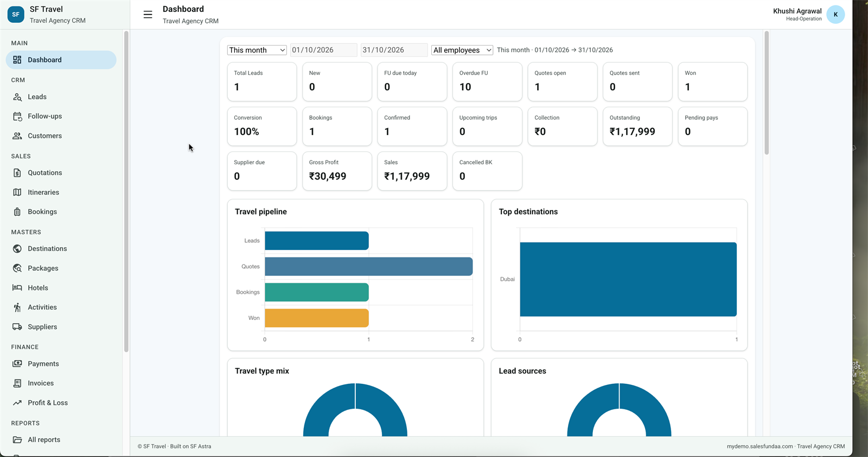The height and width of the screenshot is (457, 868).
Task: Click the Payments cash icon
Action: point(17,364)
